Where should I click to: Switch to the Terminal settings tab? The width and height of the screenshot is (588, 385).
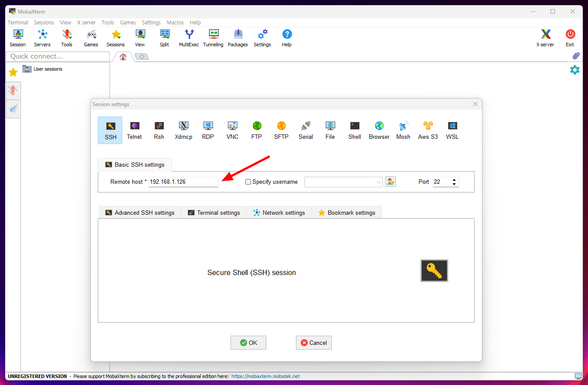214,213
